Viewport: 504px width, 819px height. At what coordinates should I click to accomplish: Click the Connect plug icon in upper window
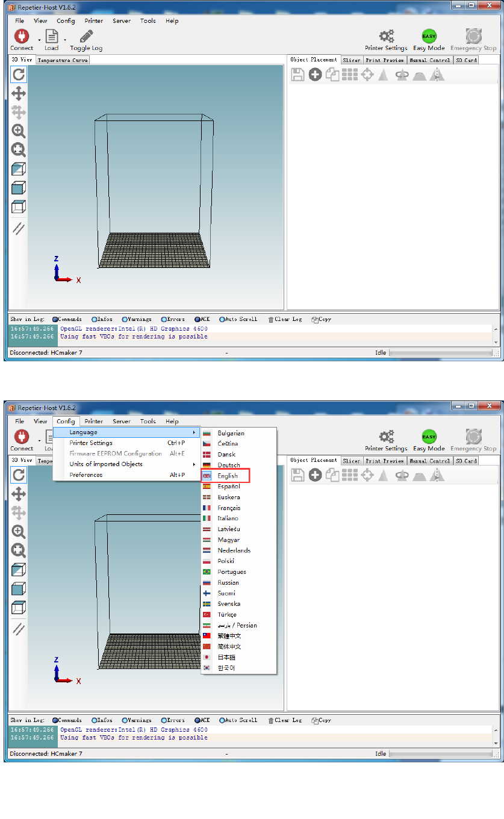click(21, 36)
